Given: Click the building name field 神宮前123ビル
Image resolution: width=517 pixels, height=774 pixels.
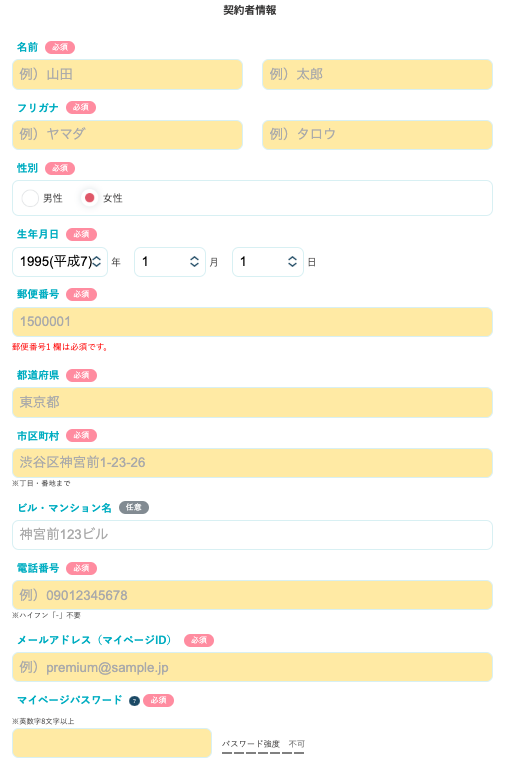Looking at the screenshot, I should (x=252, y=535).
